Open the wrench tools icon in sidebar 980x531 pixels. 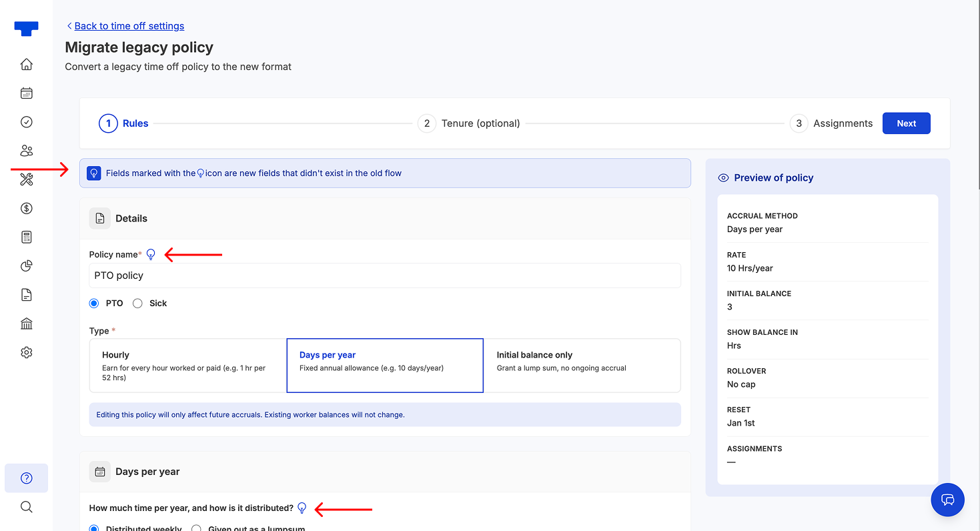[27, 179]
